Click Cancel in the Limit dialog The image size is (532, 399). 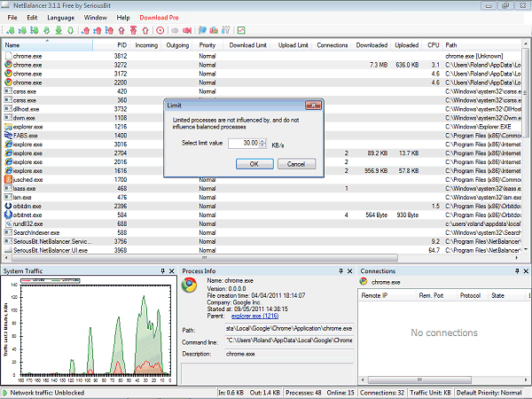click(296, 164)
